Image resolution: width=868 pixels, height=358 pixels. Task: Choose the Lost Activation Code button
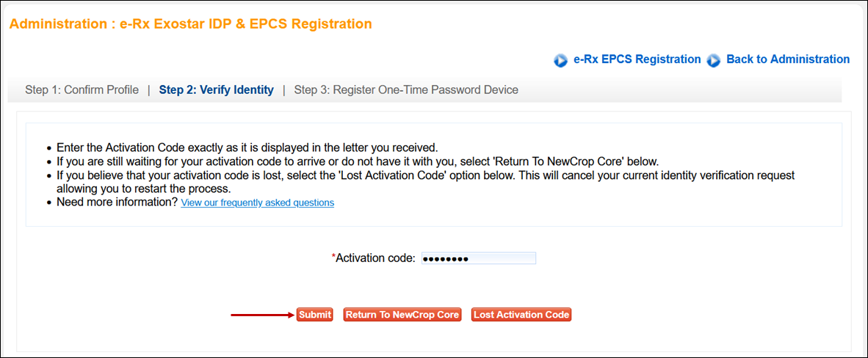tap(521, 315)
